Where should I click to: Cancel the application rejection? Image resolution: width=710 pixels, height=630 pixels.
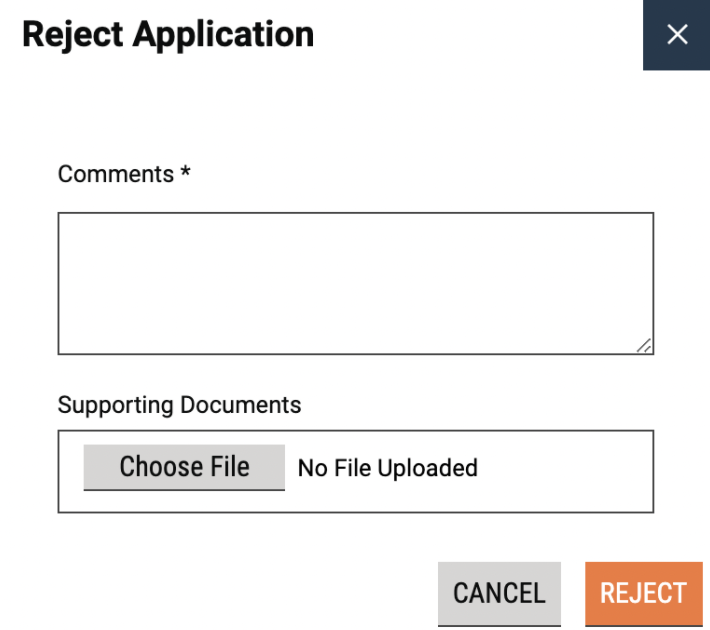pos(499,593)
